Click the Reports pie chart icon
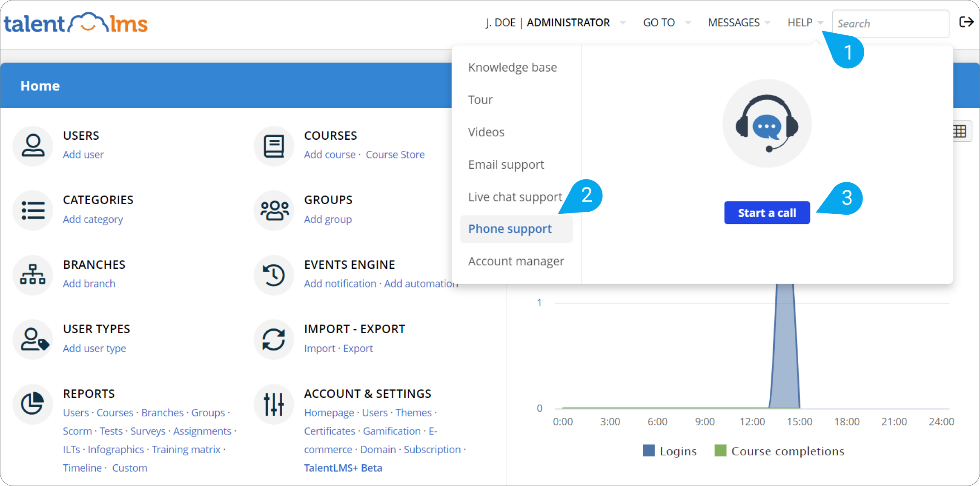 click(33, 403)
